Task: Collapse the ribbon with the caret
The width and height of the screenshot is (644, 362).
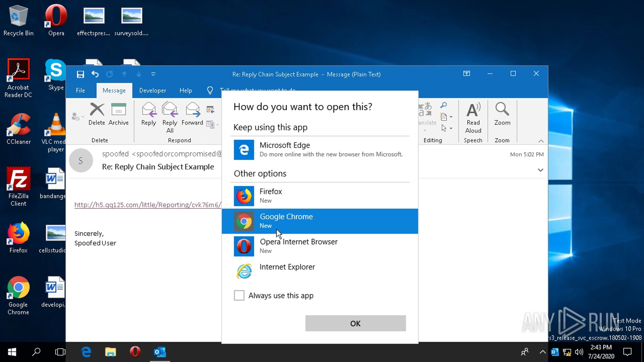Action: (541, 141)
